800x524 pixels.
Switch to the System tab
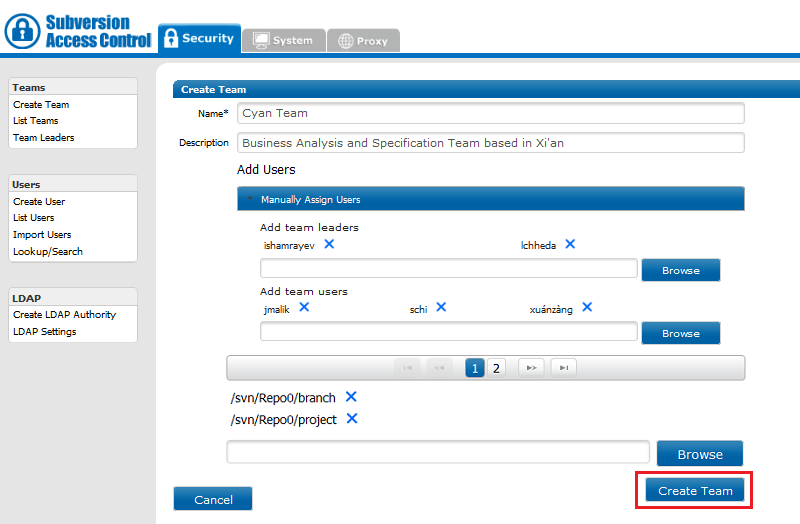(x=284, y=40)
